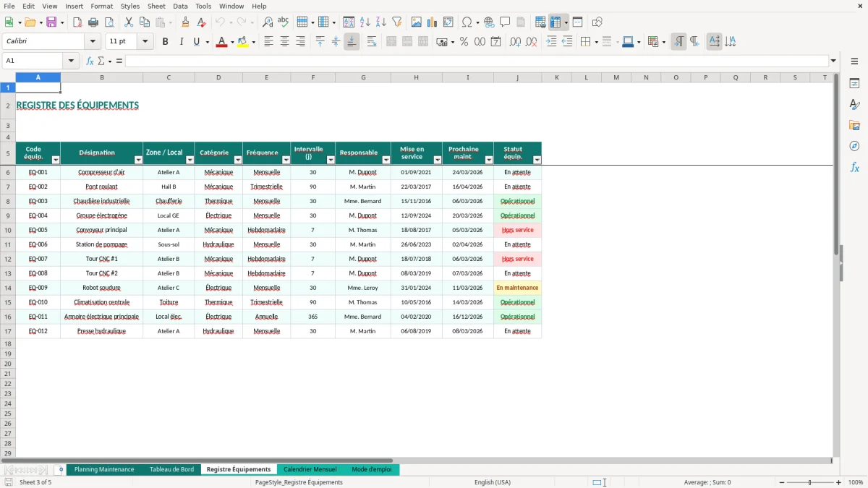Open Responsable column filter dropdown
Image resolution: width=868 pixels, height=488 pixels.
(x=386, y=160)
